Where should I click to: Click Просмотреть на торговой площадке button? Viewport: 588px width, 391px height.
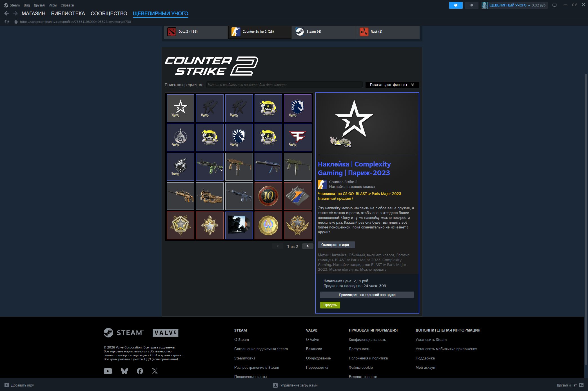(x=367, y=295)
